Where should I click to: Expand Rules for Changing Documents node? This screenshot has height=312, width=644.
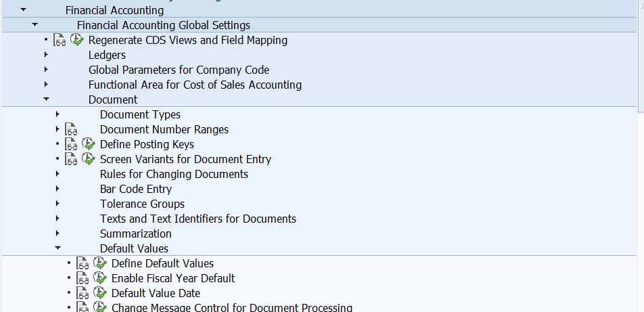click(57, 173)
